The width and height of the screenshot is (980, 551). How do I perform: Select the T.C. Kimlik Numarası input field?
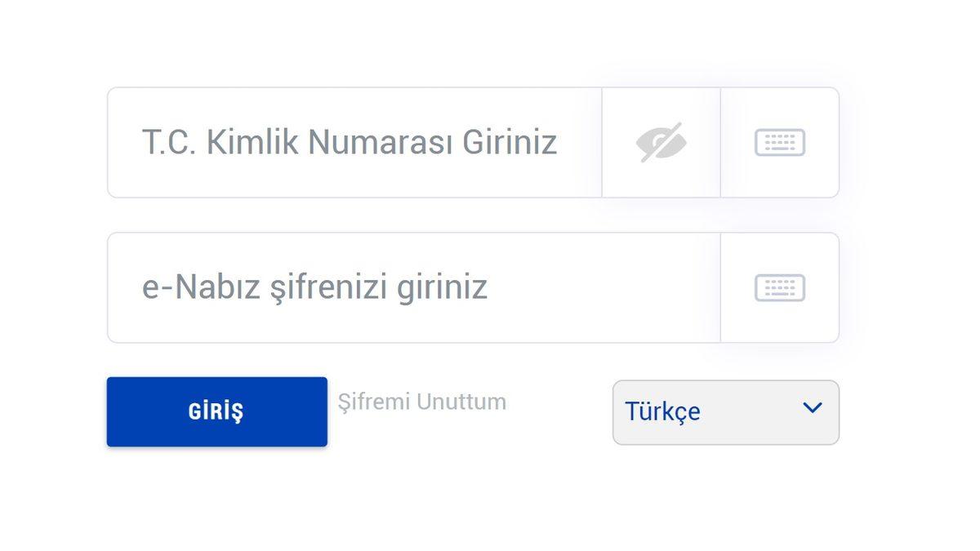[x=351, y=141]
